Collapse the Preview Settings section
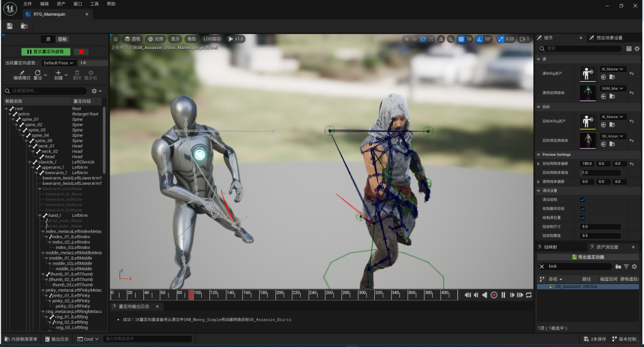 [x=538, y=155]
